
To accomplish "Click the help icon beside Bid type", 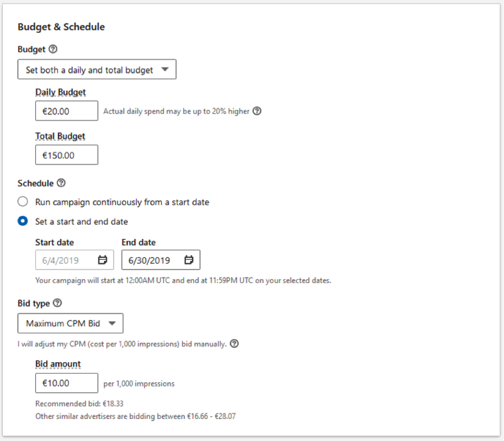I will 57,303.
